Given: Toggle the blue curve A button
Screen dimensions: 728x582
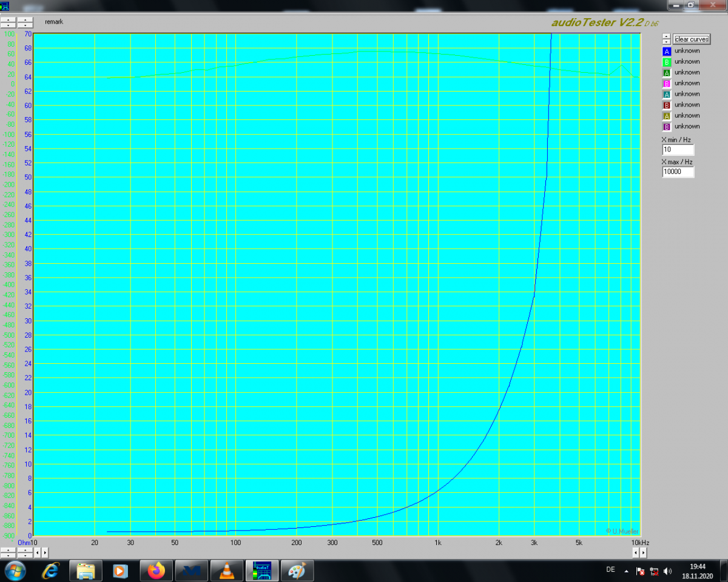Looking at the screenshot, I should 667,52.
